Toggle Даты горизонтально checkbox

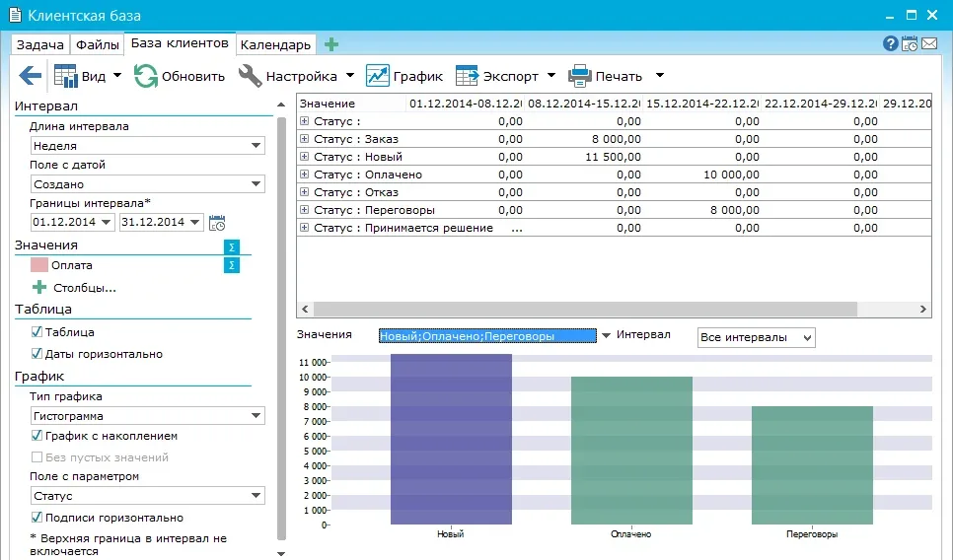coord(37,354)
